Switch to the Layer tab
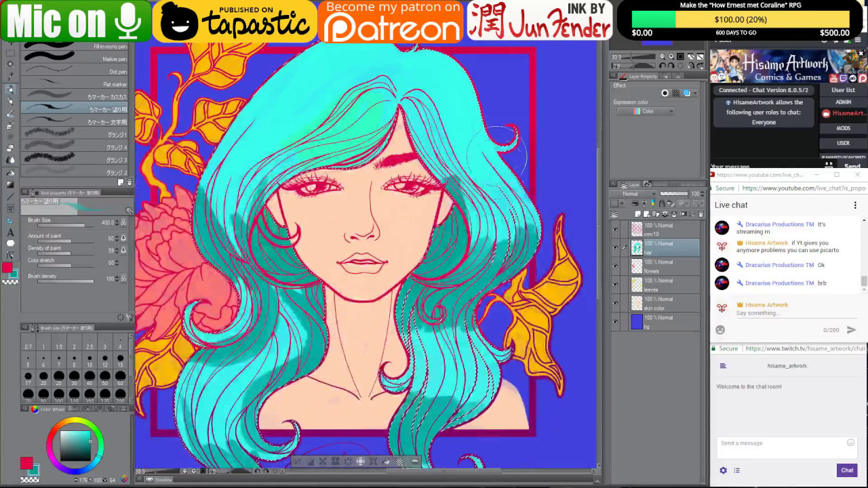This screenshot has width=868, height=488. pos(630,184)
